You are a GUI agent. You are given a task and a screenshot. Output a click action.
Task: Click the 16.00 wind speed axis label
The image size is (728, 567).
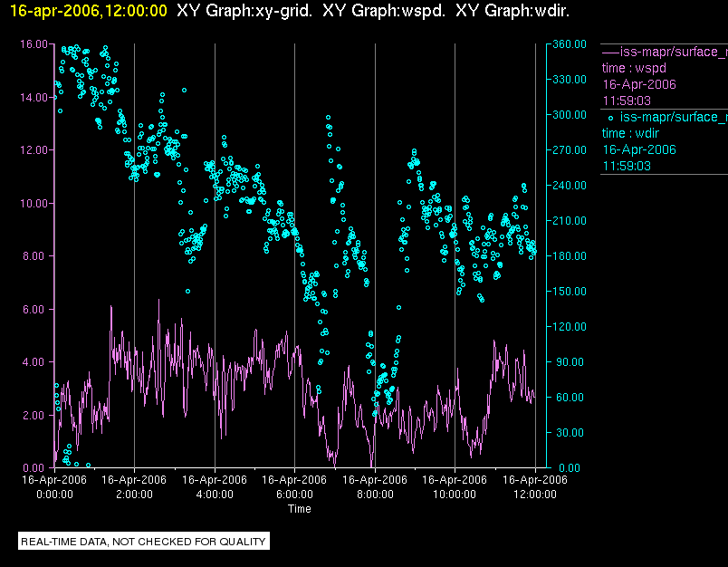pos(34,44)
